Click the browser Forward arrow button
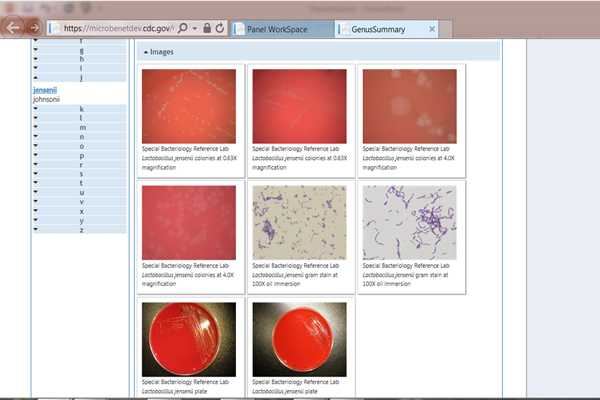 (35, 28)
